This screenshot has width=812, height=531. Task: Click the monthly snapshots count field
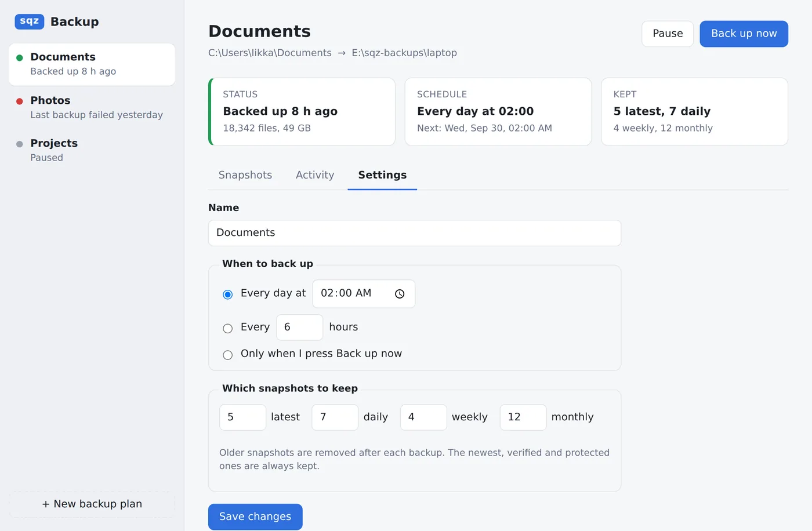tap(523, 417)
